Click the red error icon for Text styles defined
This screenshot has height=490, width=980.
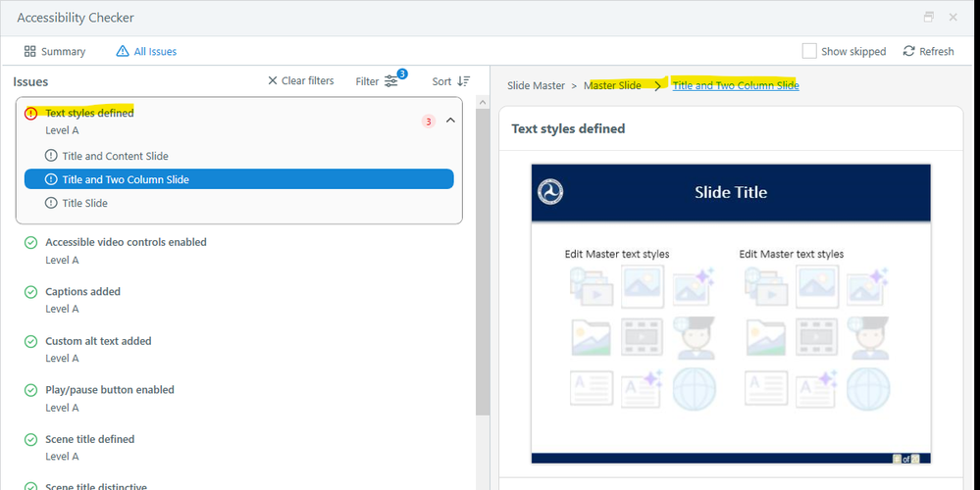tap(30, 114)
